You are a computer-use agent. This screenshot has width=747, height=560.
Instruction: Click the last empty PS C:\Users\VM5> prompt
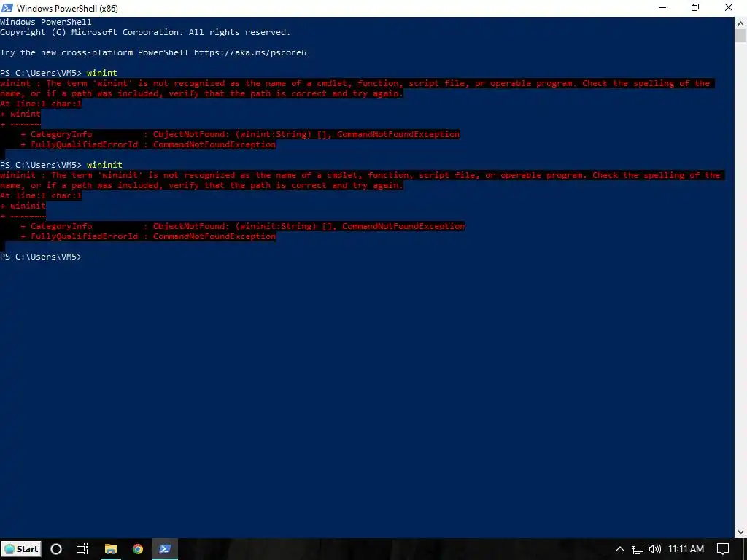click(41, 257)
